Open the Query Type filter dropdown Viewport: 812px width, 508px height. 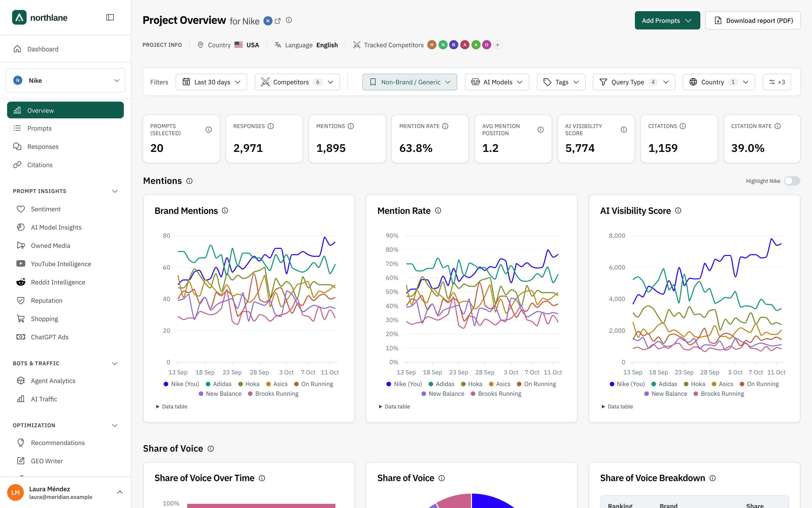coord(634,82)
